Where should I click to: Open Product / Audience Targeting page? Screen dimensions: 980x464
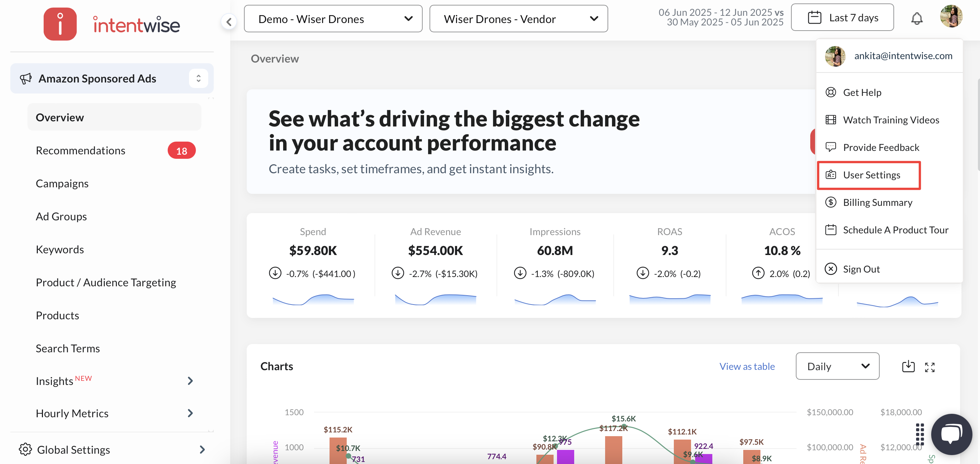106,283
